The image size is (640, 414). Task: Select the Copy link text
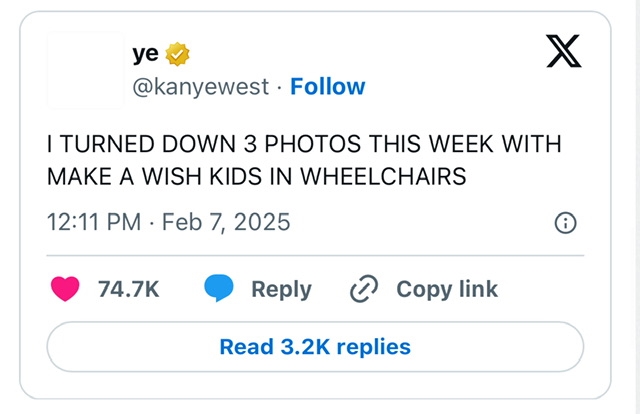447,289
